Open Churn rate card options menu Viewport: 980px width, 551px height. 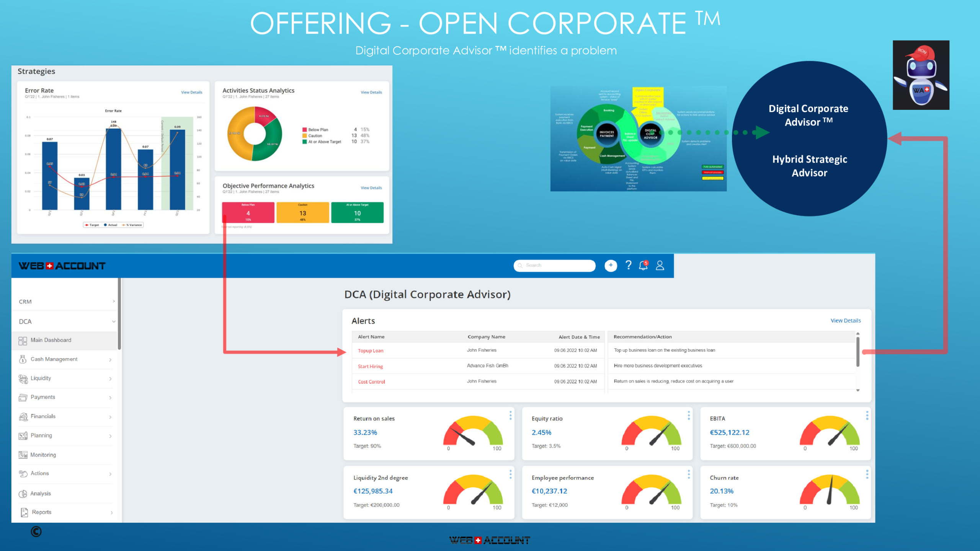pyautogui.click(x=867, y=474)
